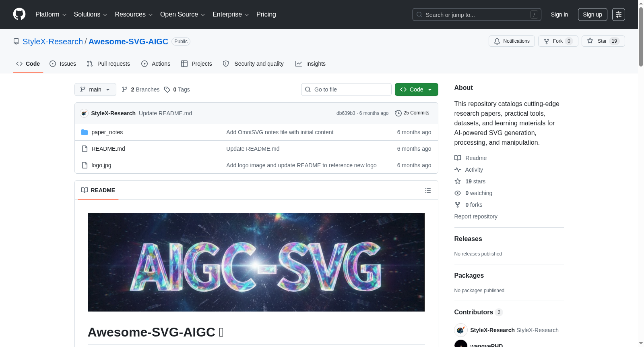Open the Readme book icon link in About
The image size is (644, 347).
458,158
